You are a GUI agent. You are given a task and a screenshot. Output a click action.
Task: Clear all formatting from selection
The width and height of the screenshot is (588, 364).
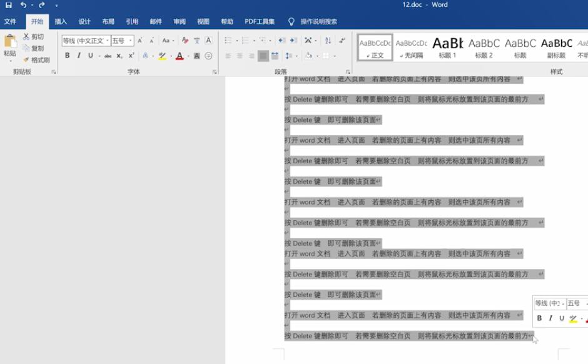[x=185, y=41]
